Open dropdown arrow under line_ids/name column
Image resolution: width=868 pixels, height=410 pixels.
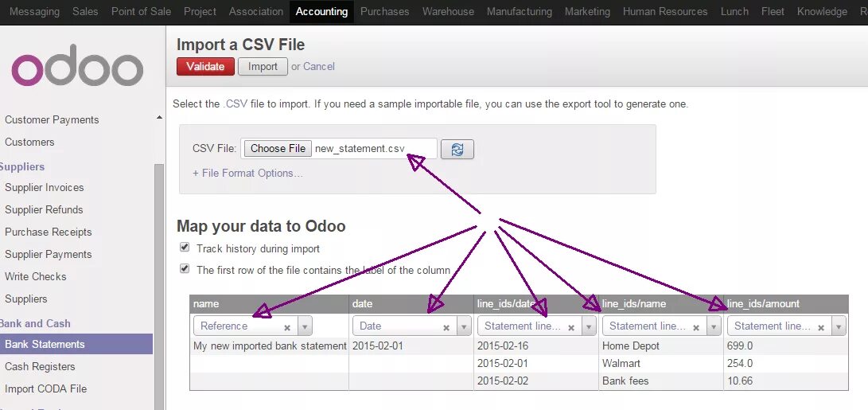714,326
